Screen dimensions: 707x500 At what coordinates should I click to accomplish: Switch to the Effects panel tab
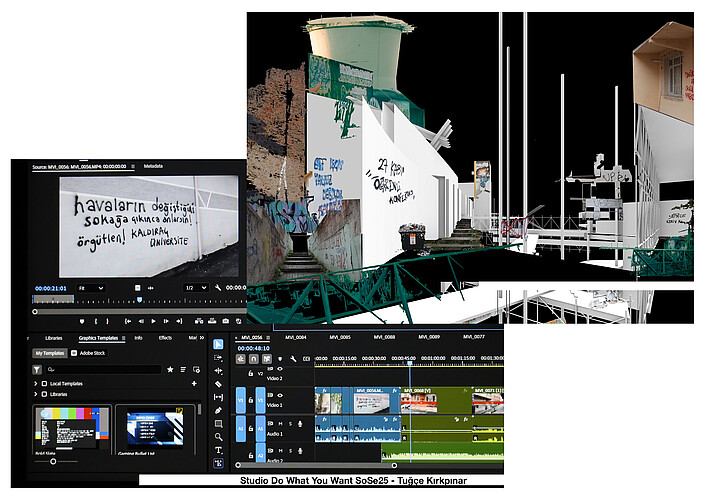(165, 338)
